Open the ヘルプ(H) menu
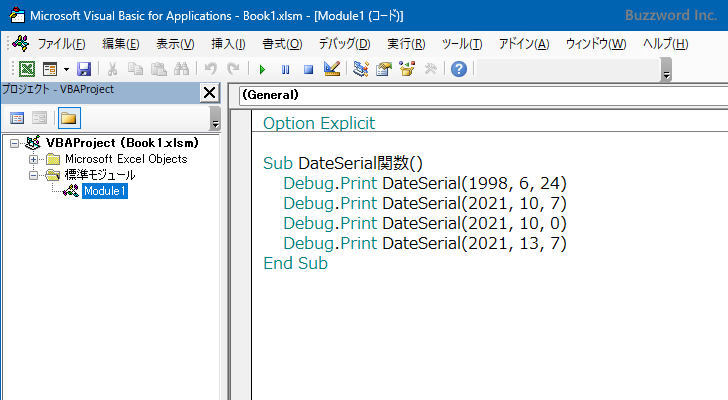Screen dimensions: 728x400 point(665,44)
